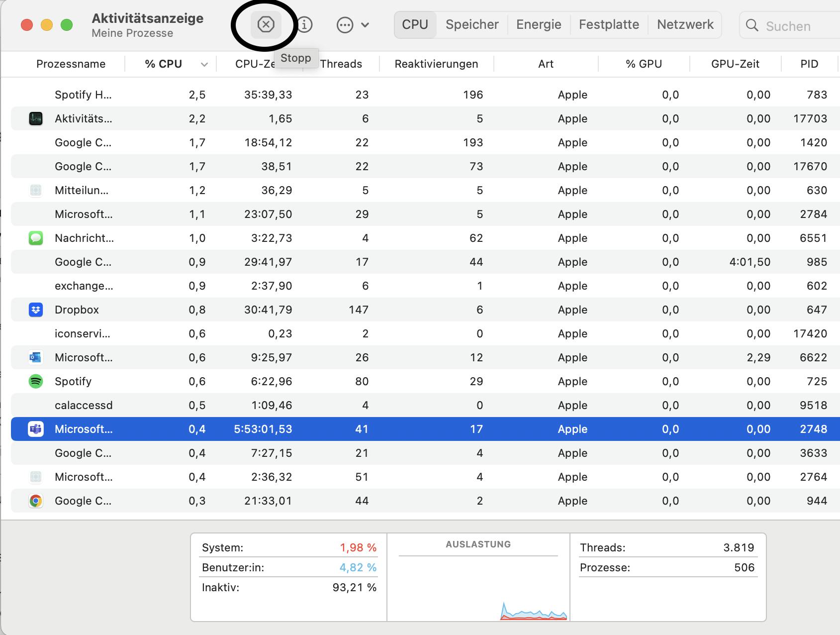Click the Threads total 3.819

click(739, 547)
